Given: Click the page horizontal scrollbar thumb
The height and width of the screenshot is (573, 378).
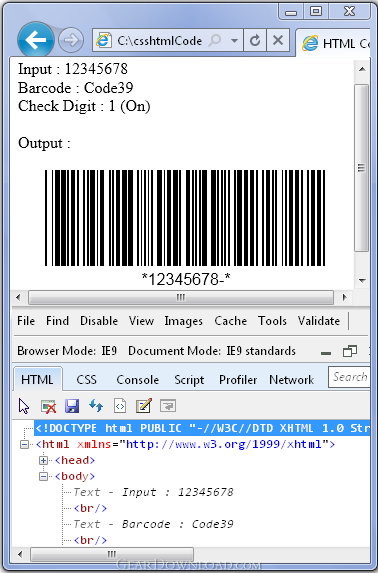Looking at the screenshot, I should (181, 297).
